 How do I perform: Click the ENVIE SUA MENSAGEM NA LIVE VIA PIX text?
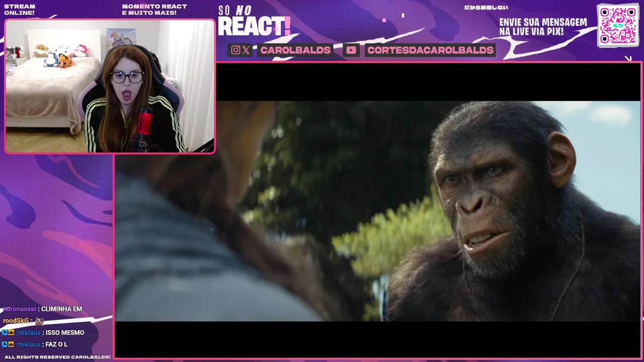pos(543,27)
